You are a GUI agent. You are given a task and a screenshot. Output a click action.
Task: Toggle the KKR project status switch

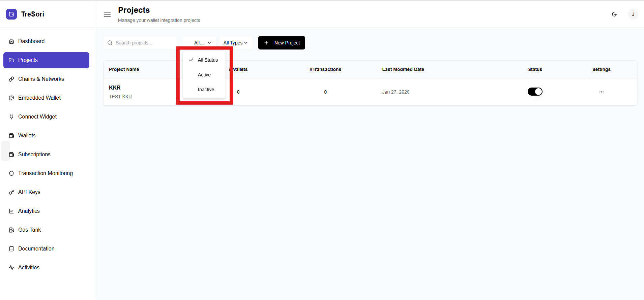(535, 92)
